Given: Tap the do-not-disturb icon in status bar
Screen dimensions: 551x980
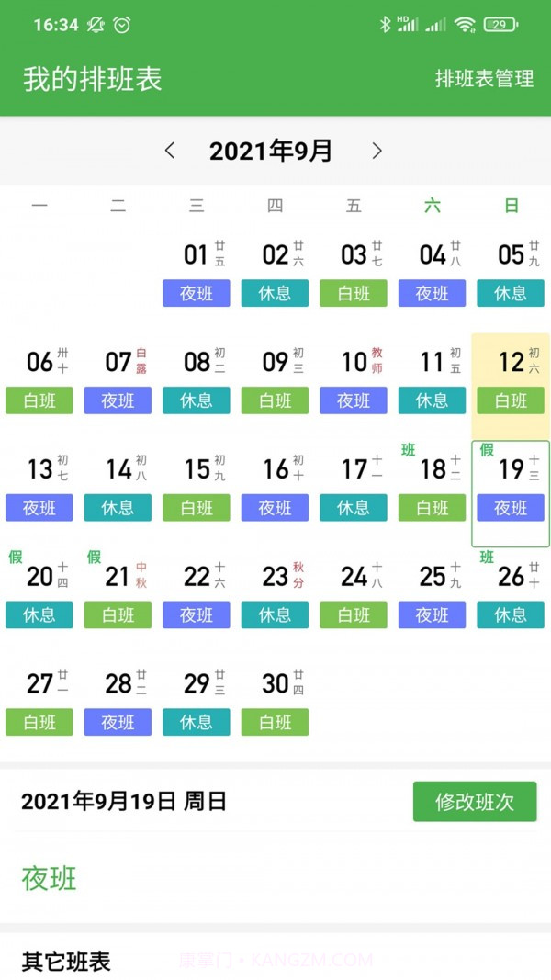Looking at the screenshot, I should [95, 25].
